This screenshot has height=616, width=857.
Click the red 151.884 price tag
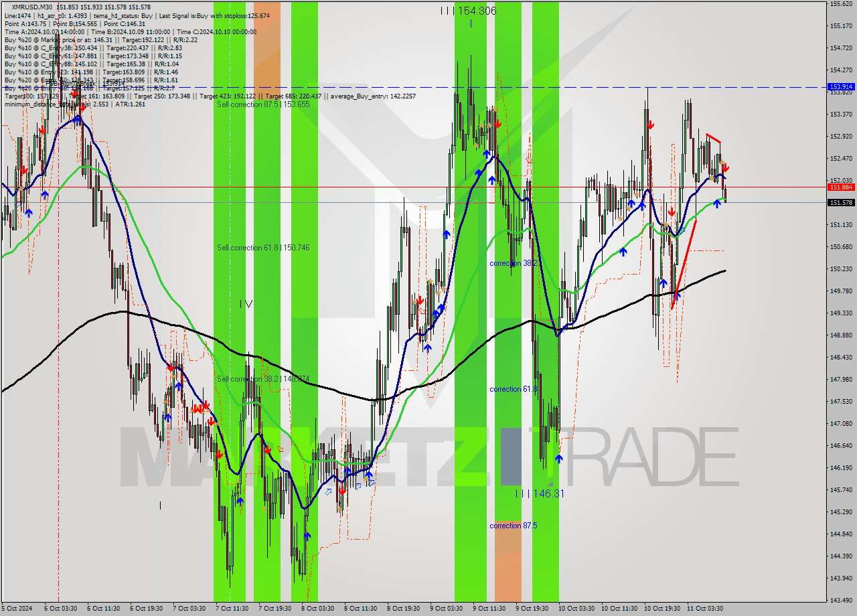[x=841, y=187]
